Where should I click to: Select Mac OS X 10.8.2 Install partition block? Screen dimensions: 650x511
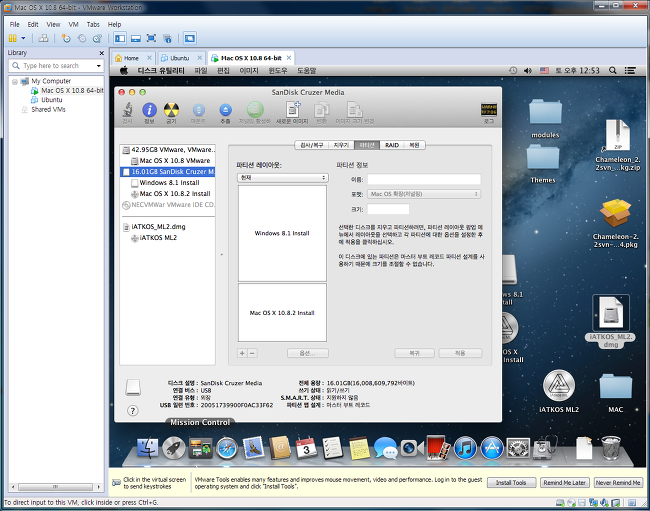pyautogui.click(x=282, y=312)
